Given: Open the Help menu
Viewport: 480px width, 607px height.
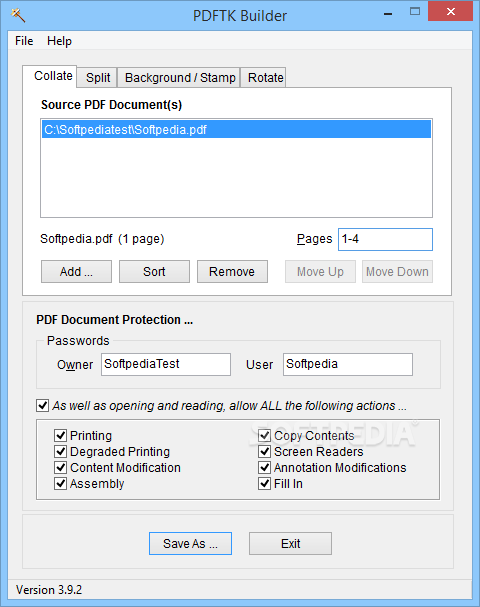Looking at the screenshot, I should tap(59, 41).
